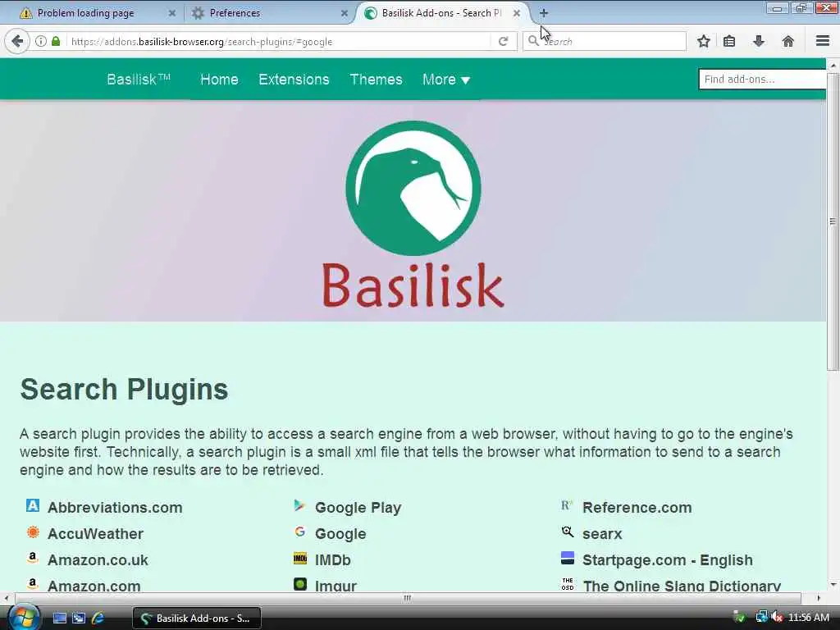
Task: Open the downloads arrow icon
Action: [x=759, y=41]
